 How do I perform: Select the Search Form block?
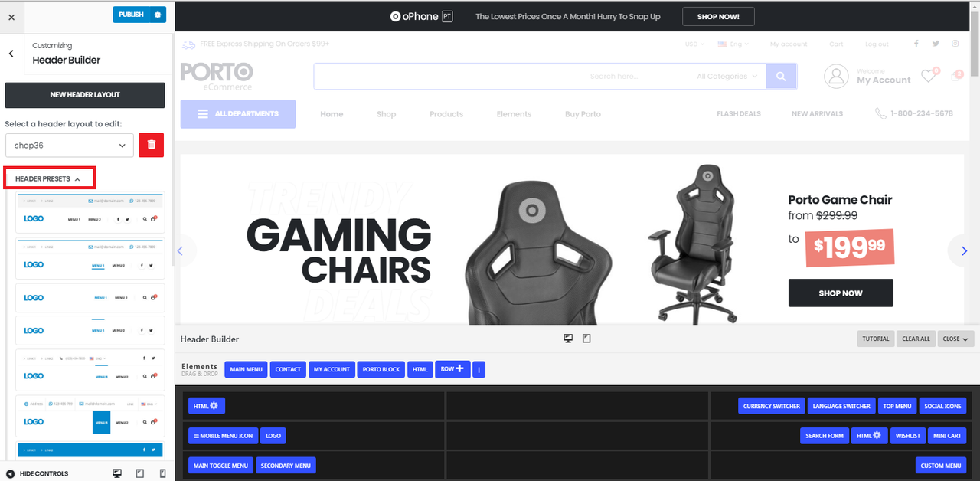tap(825, 436)
